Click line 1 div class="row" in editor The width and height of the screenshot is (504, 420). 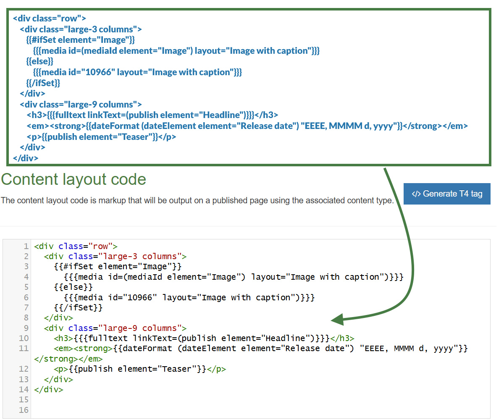(76, 246)
